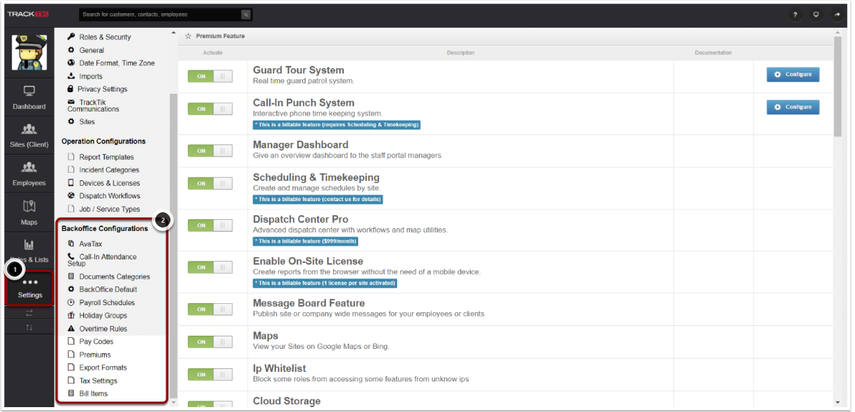This screenshot has height=412, width=855.
Task: Click the Cloud Storage title
Action: tap(286, 401)
